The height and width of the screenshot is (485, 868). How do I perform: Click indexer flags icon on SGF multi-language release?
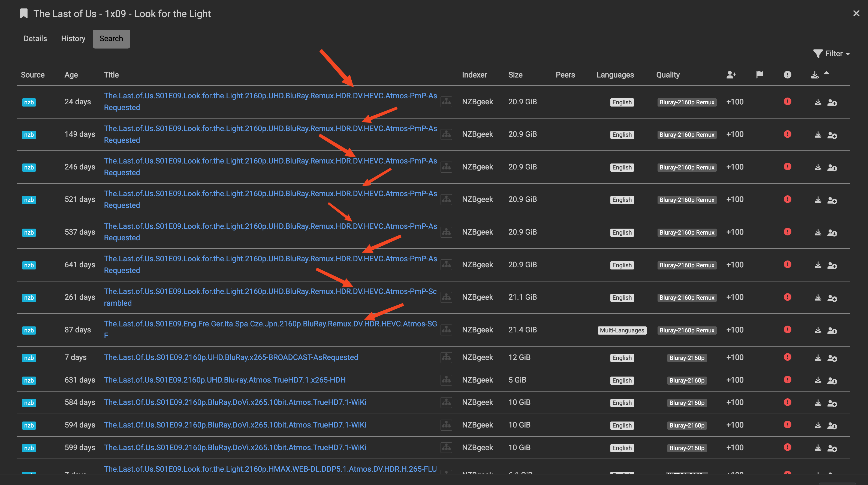pos(446,330)
